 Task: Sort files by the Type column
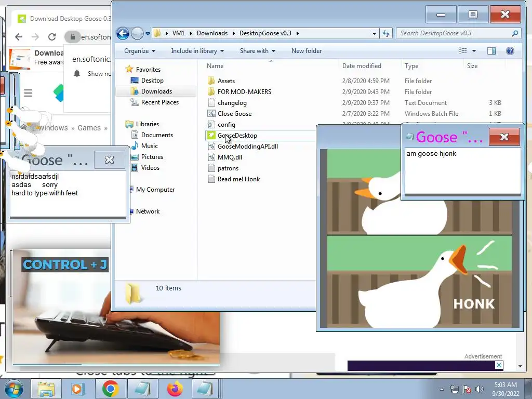coord(411,66)
